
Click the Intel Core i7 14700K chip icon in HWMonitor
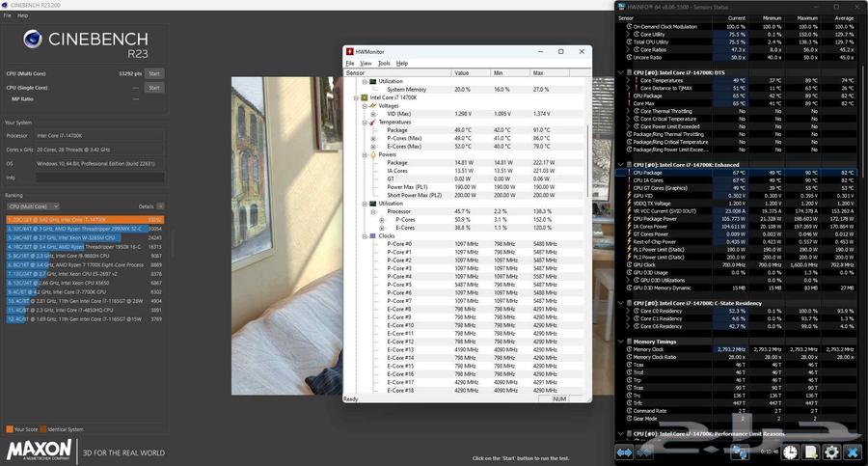coord(365,97)
